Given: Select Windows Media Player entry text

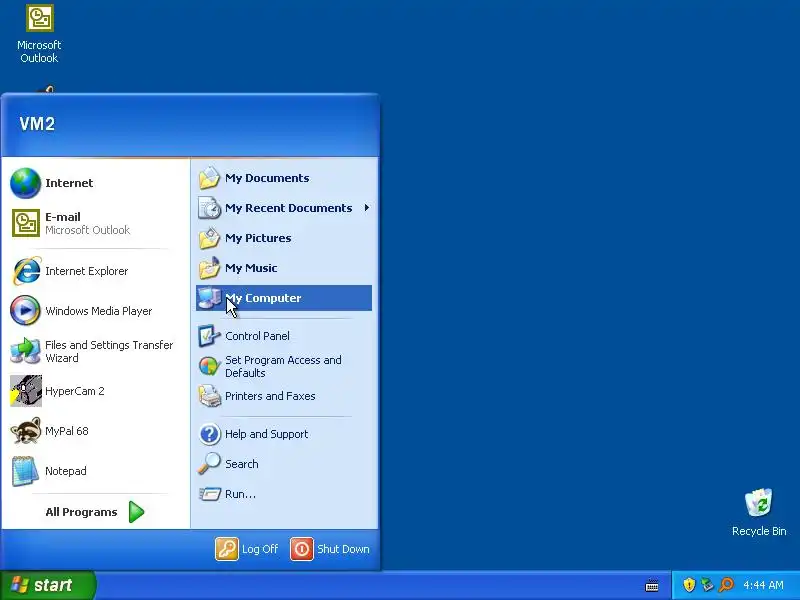Looking at the screenshot, I should [x=98, y=311].
